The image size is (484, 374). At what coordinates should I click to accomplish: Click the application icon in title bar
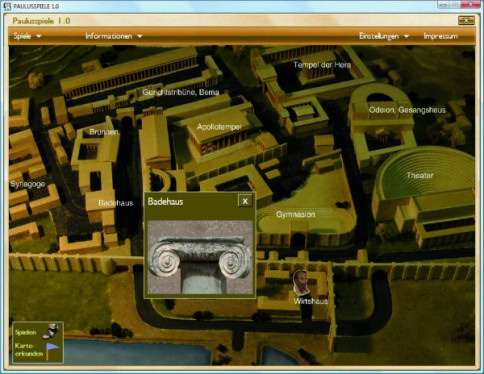click(7, 6)
